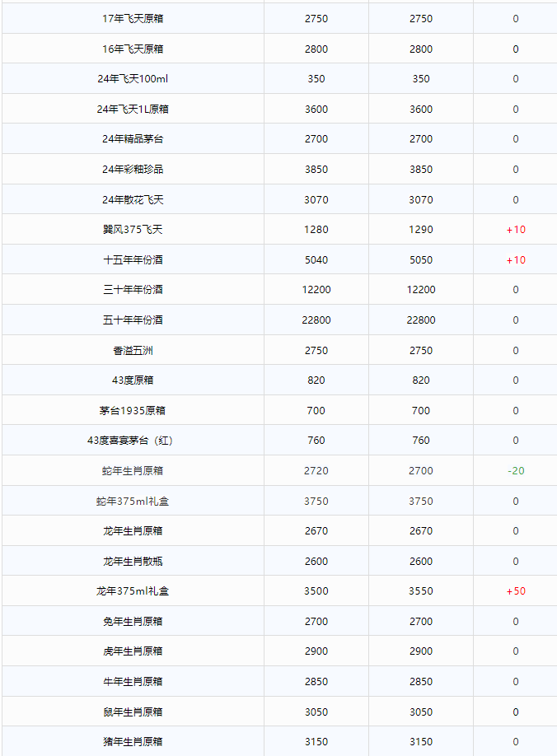
Task: Select the 1280 price value
Action: (316, 230)
